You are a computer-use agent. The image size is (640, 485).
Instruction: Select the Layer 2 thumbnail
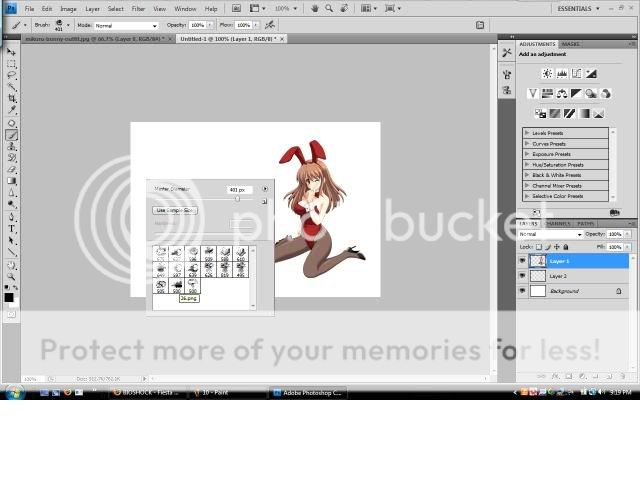pos(538,276)
